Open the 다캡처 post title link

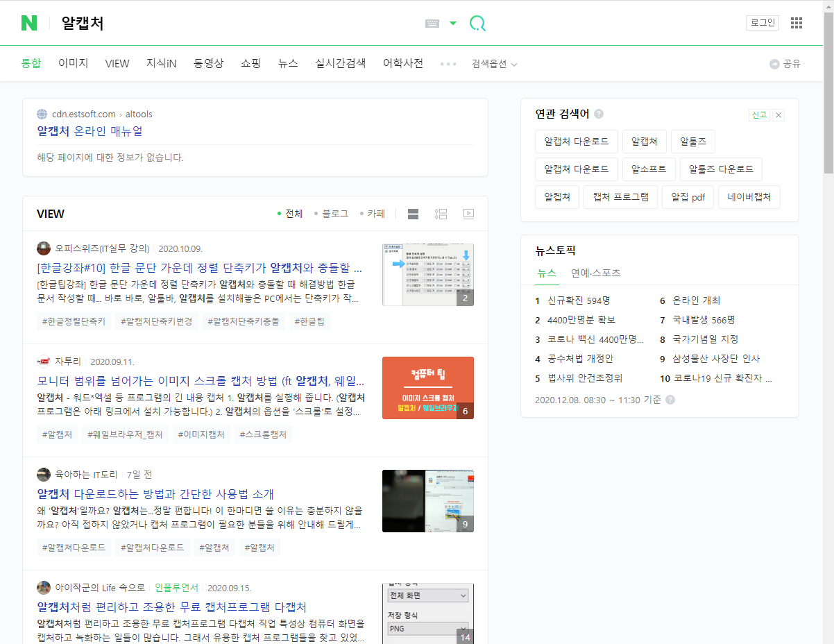point(172,607)
